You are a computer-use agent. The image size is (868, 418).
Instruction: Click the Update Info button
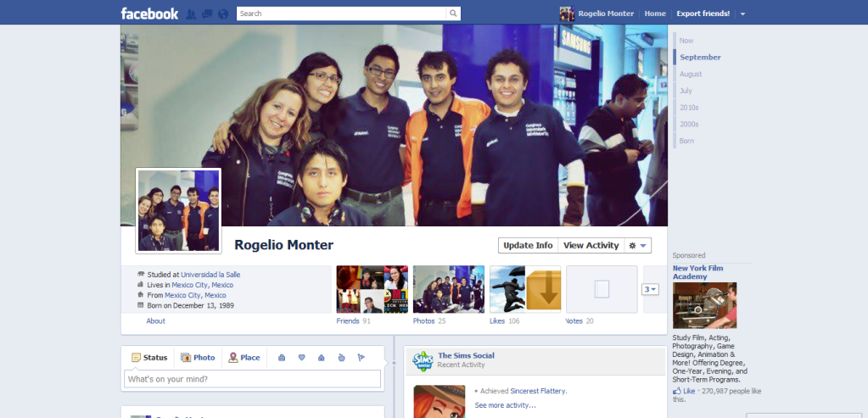pyautogui.click(x=528, y=246)
